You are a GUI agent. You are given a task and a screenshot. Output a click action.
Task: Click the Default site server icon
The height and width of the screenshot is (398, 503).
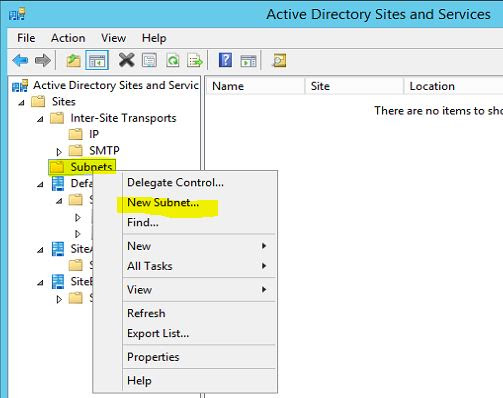(58, 183)
